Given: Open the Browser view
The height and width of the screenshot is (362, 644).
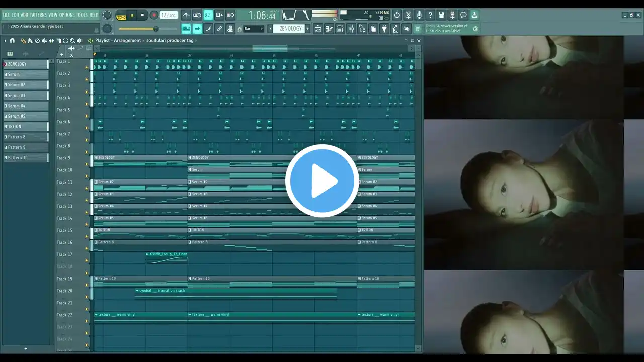Looking at the screenshot, I should point(362,29).
